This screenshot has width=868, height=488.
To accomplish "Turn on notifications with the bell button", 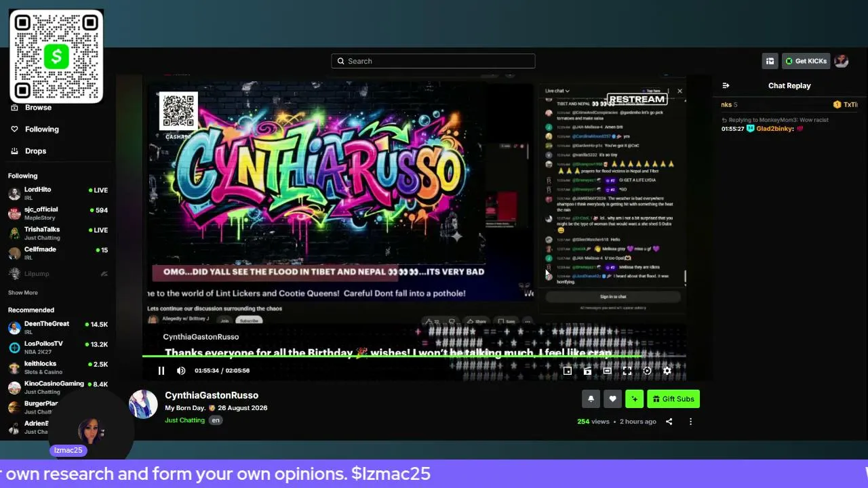I will [591, 399].
